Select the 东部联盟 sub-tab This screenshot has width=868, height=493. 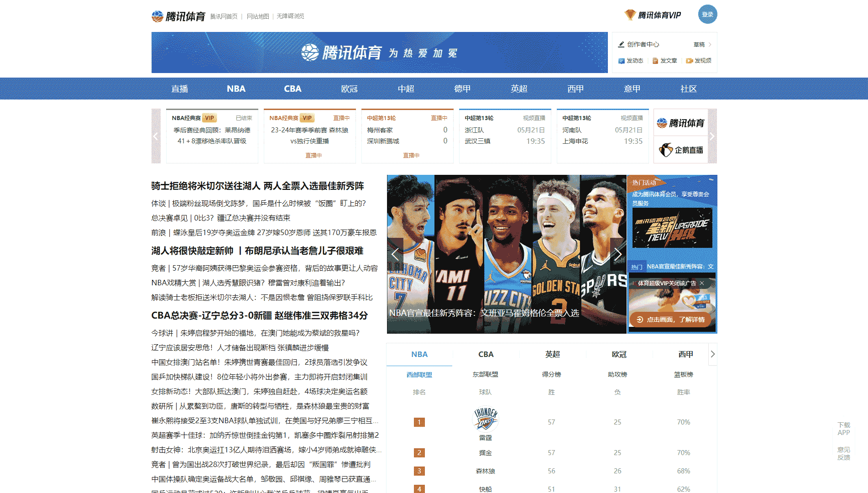(486, 374)
